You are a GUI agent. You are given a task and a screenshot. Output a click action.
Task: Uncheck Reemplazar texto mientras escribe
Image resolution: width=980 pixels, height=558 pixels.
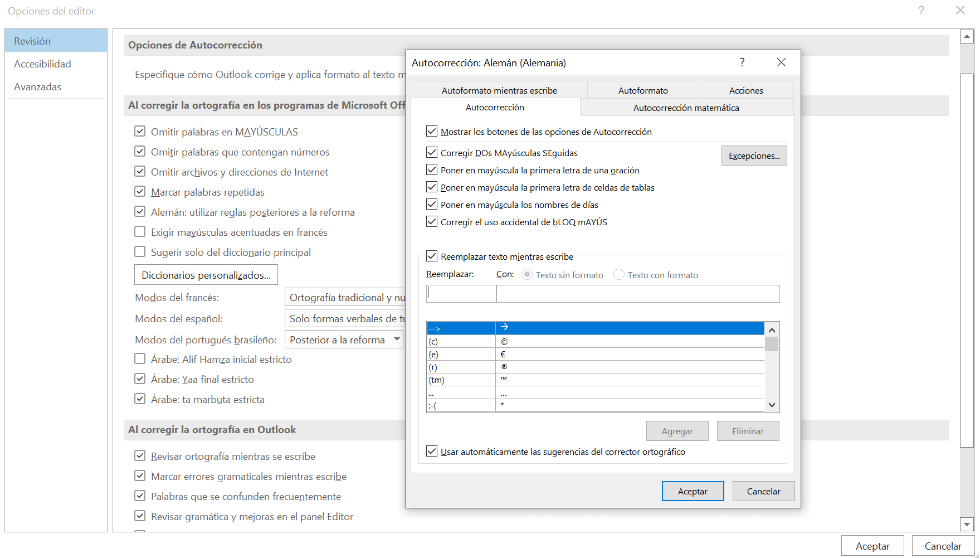coord(432,256)
